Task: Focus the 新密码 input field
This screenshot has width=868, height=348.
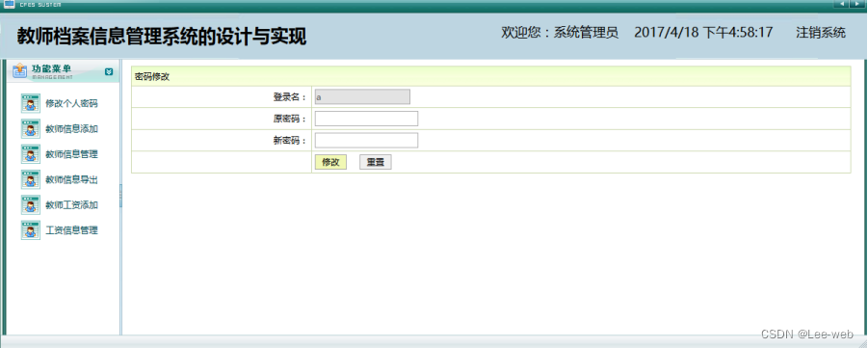Action: (x=366, y=140)
